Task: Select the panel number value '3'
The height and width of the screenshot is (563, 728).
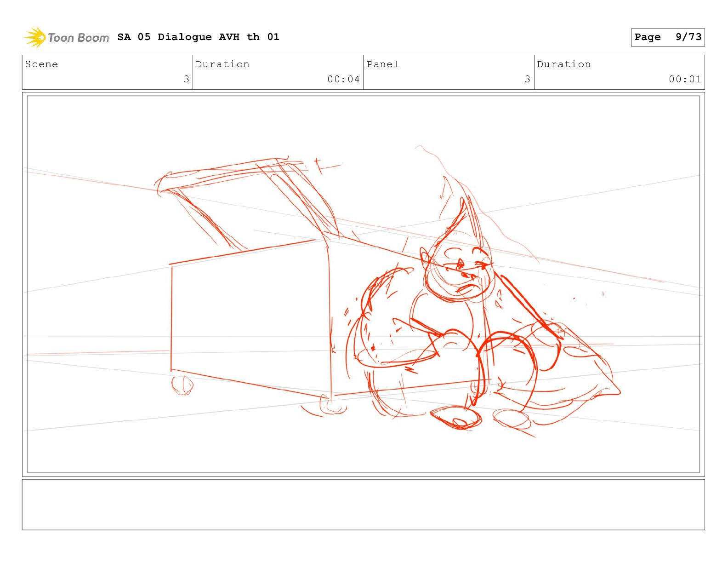Action: (x=528, y=79)
